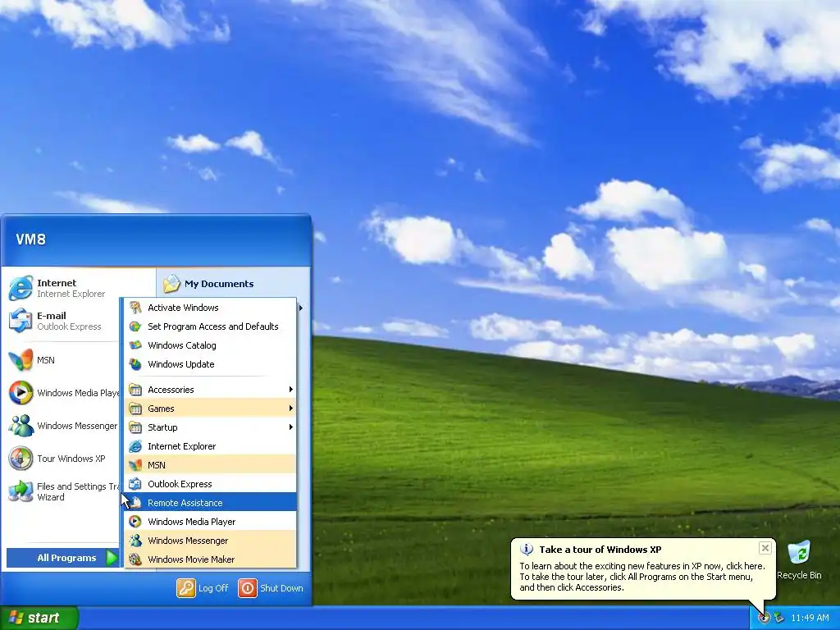Viewport: 840px width, 630px height.
Task: Click the My Documents folder icon
Action: [171, 283]
